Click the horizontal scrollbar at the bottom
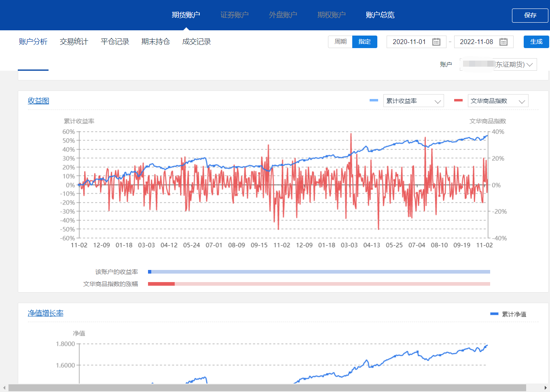Viewport: 550px width, 392px height. 267,388
